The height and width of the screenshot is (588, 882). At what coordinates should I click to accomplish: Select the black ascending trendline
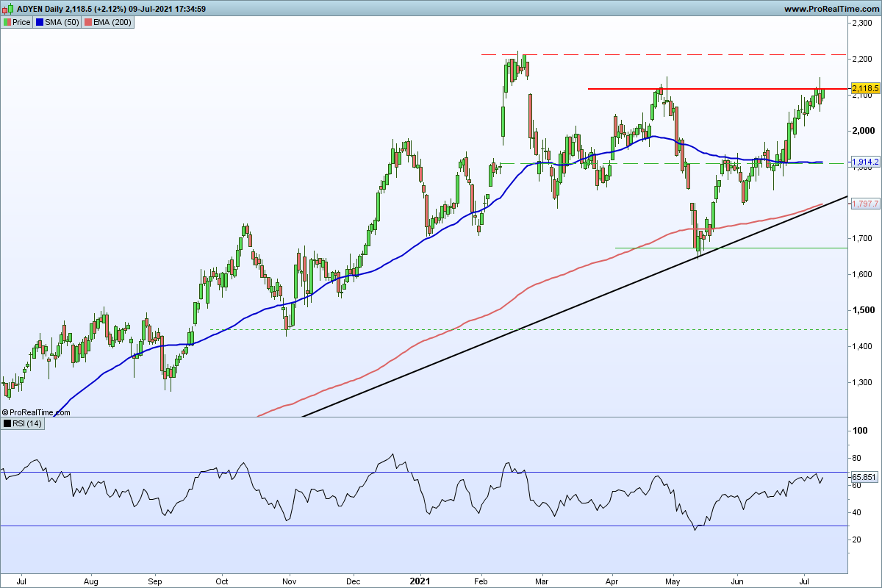[575, 306]
